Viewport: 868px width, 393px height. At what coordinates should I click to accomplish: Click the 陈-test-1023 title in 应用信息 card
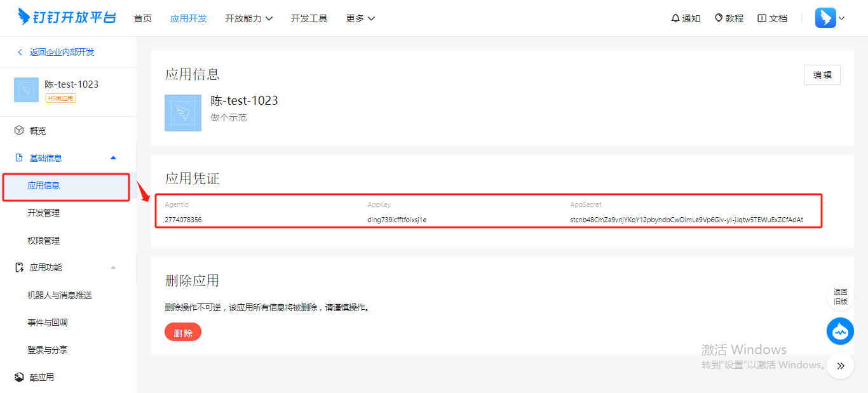pos(245,101)
